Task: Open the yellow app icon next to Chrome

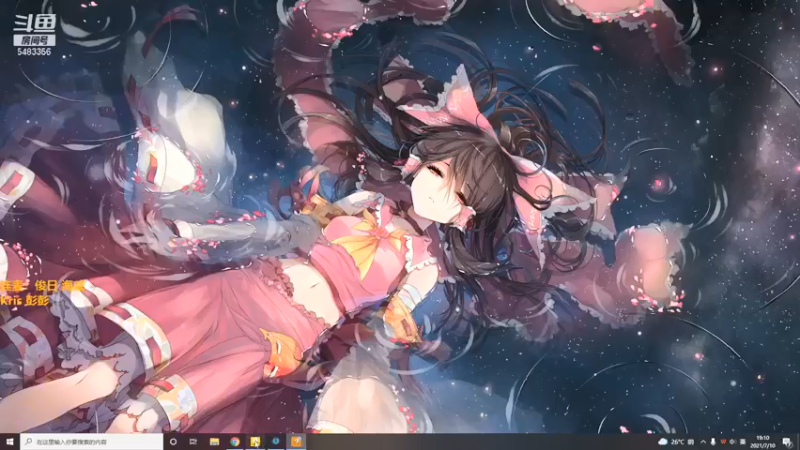Action: pyautogui.click(x=255, y=442)
